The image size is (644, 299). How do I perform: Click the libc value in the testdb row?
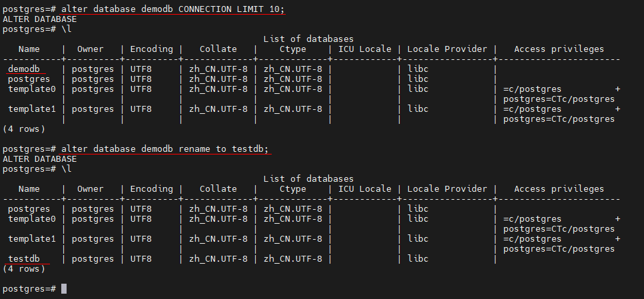point(418,258)
